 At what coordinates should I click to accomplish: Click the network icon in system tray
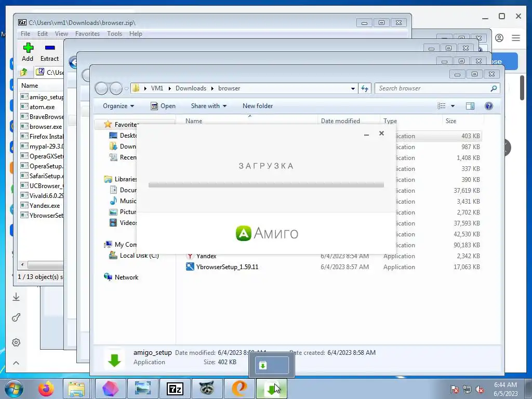tap(467, 389)
